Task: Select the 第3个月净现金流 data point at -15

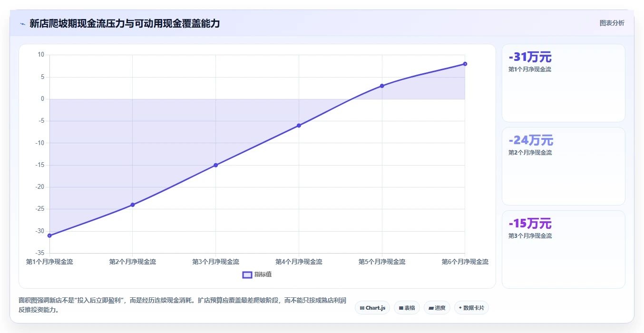Action: tap(215, 165)
